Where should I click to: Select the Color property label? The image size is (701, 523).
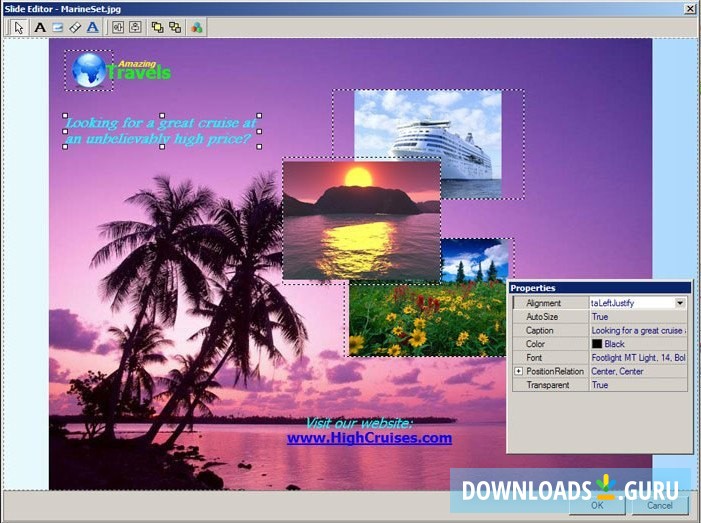[x=535, y=344]
